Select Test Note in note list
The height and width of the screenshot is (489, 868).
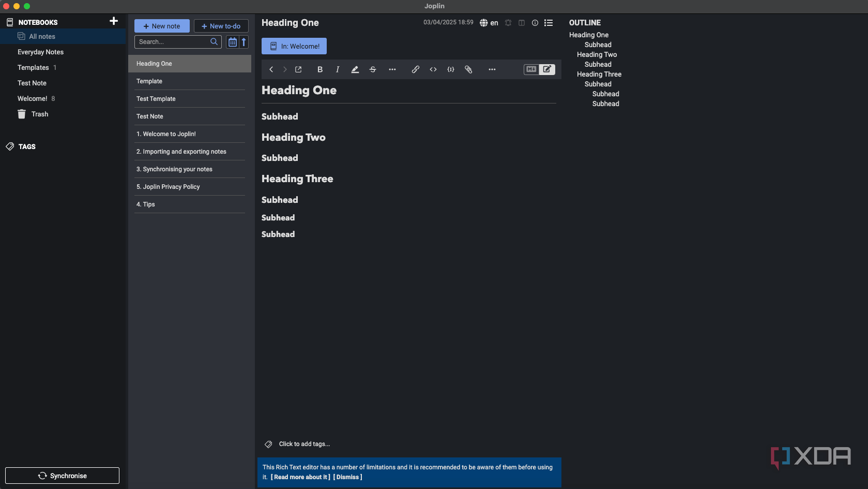(190, 116)
